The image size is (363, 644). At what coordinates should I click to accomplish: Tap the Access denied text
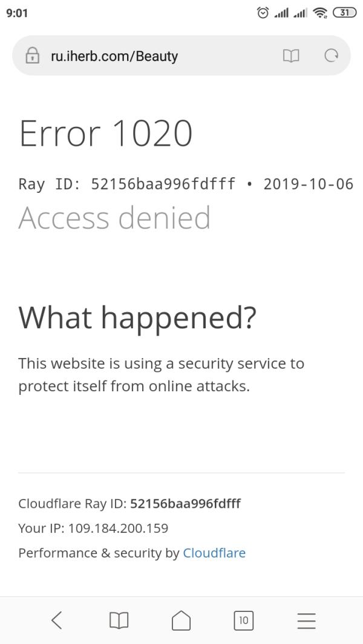[x=114, y=217]
